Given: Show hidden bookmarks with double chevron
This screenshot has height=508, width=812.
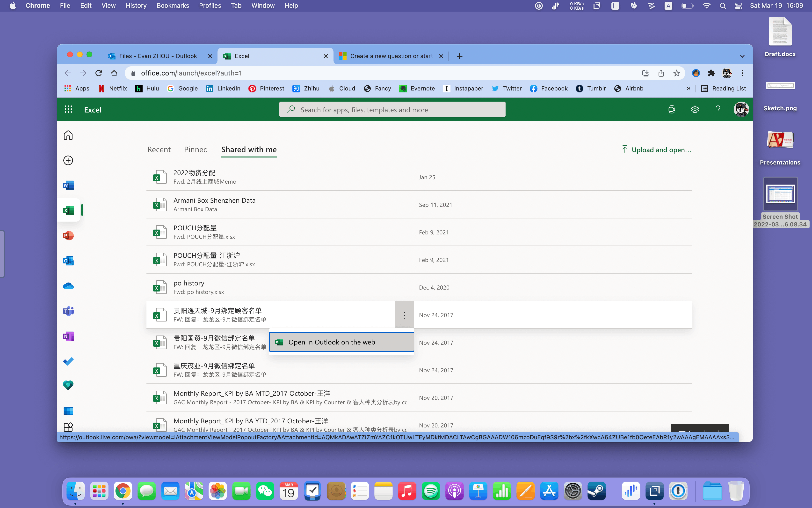Looking at the screenshot, I should [x=689, y=88].
